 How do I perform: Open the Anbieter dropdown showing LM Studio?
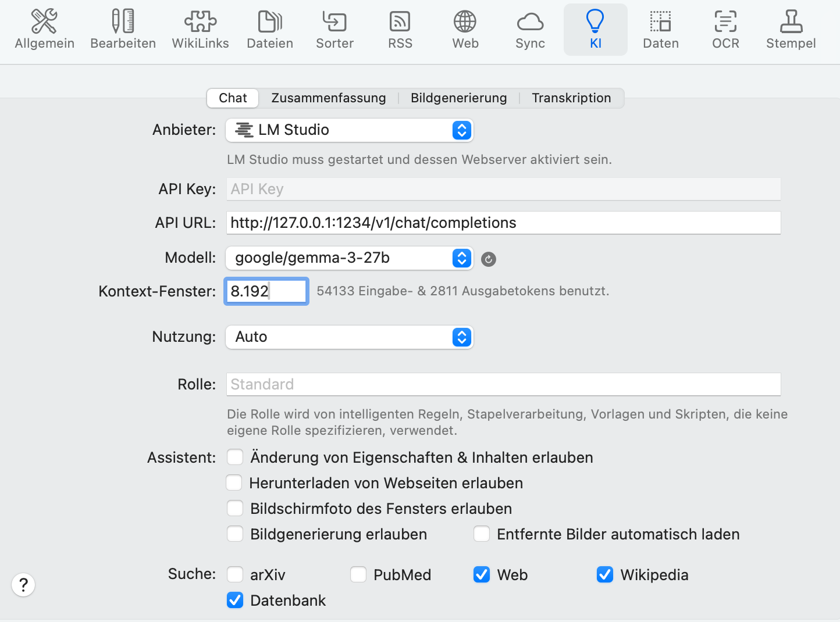click(x=349, y=130)
